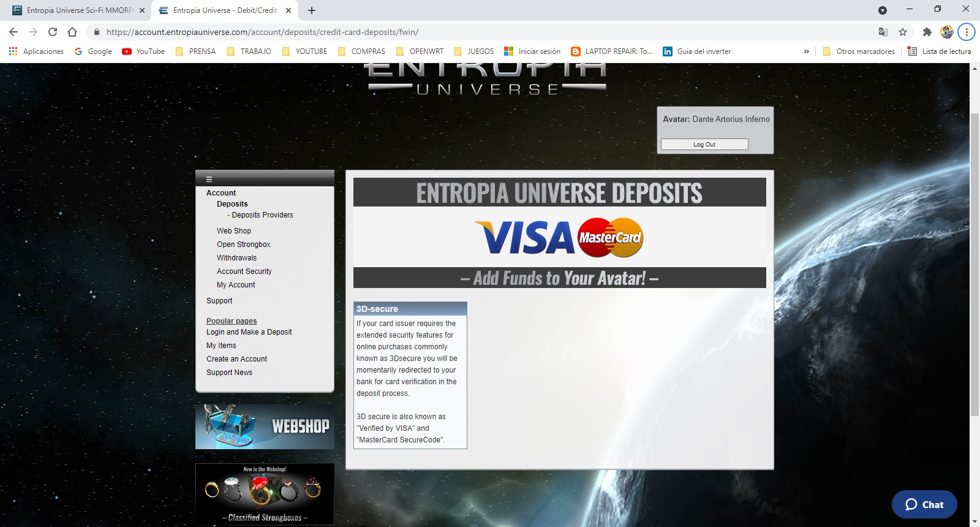Open Deposits Providers submenu
Image resolution: width=980 pixels, height=527 pixels.
click(x=262, y=215)
